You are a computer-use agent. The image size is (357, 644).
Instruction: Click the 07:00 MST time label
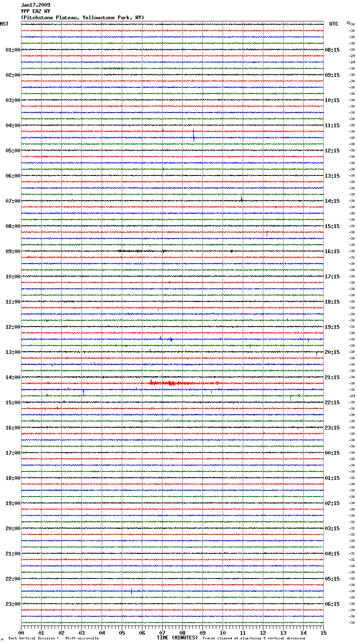[13, 201]
